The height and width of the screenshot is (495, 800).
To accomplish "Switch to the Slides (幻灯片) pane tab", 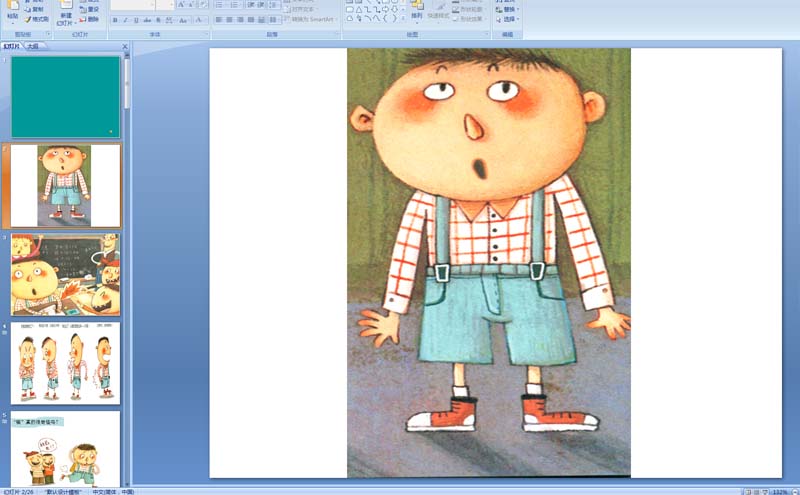I will tap(11, 46).
